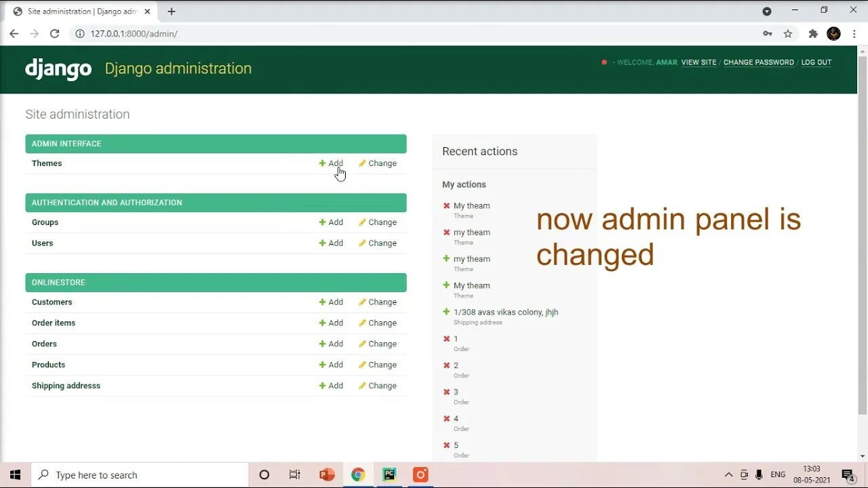
Task: Click the Windows Start button
Action: (15, 474)
